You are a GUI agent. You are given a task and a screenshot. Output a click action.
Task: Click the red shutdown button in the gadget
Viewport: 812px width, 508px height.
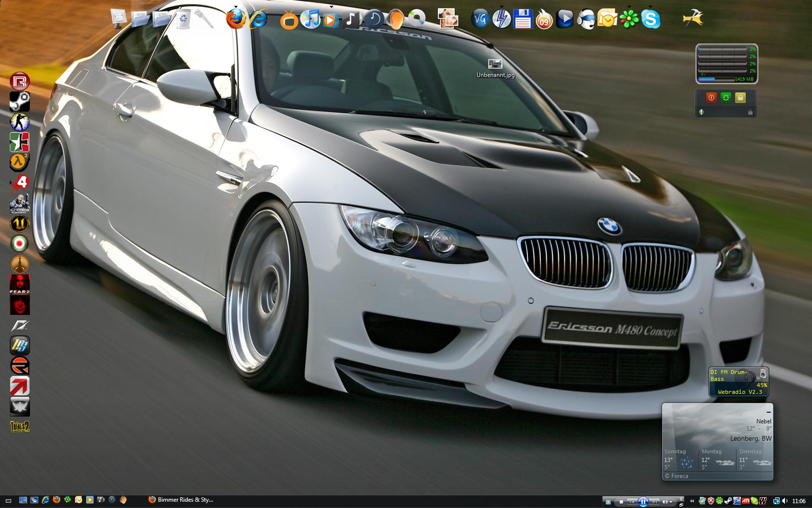pyautogui.click(x=711, y=98)
